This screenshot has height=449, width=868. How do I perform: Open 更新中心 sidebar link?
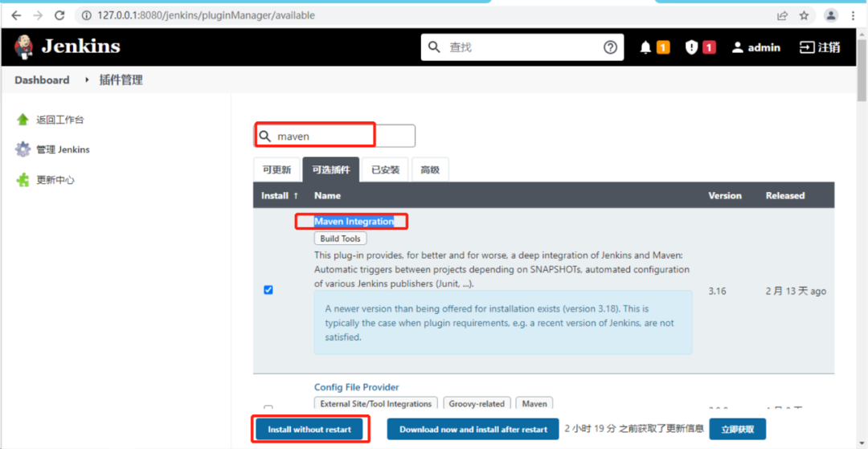click(x=55, y=180)
